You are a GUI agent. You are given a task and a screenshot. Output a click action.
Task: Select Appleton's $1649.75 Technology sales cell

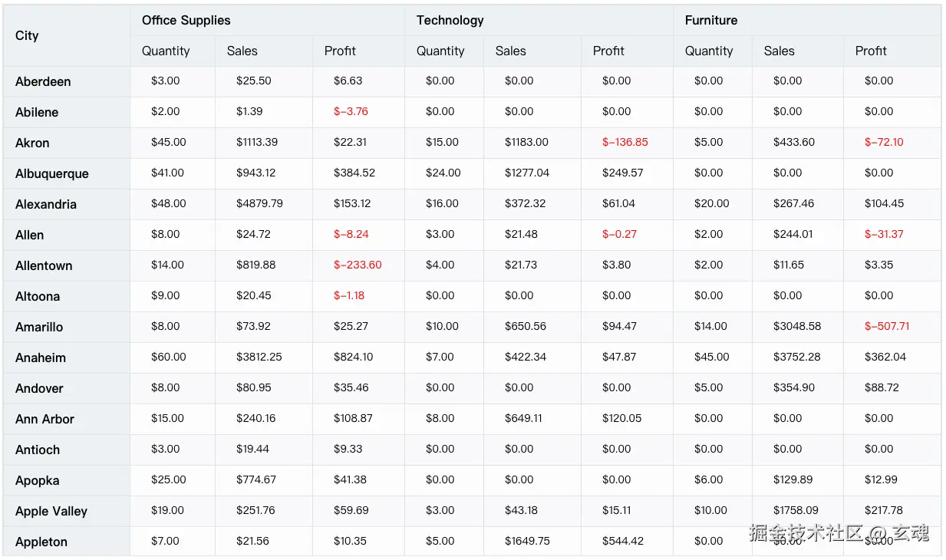(x=527, y=542)
